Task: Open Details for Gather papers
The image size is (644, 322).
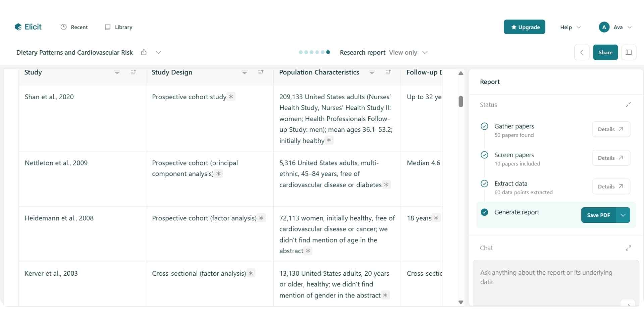Action: pyautogui.click(x=611, y=129)
